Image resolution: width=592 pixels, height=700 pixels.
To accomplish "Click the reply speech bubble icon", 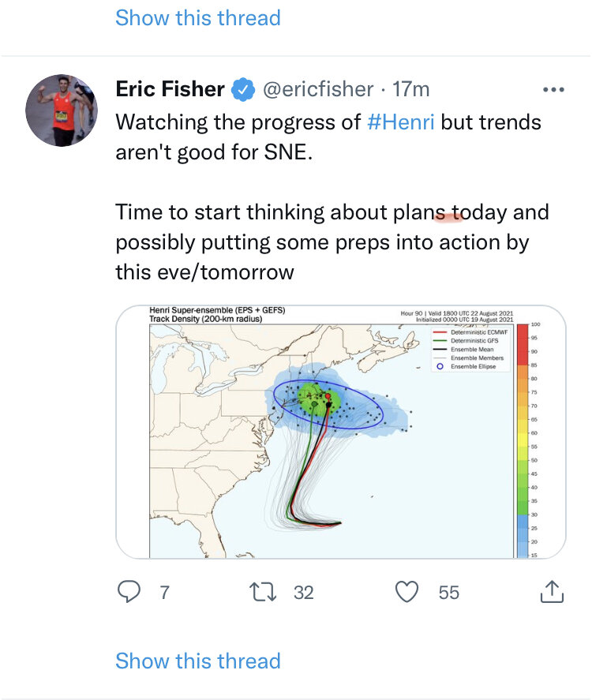I will [129, 592].
